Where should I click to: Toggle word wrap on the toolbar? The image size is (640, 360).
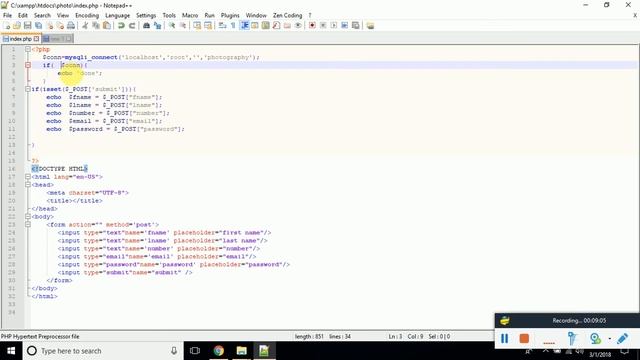click(x=222, y=26)
